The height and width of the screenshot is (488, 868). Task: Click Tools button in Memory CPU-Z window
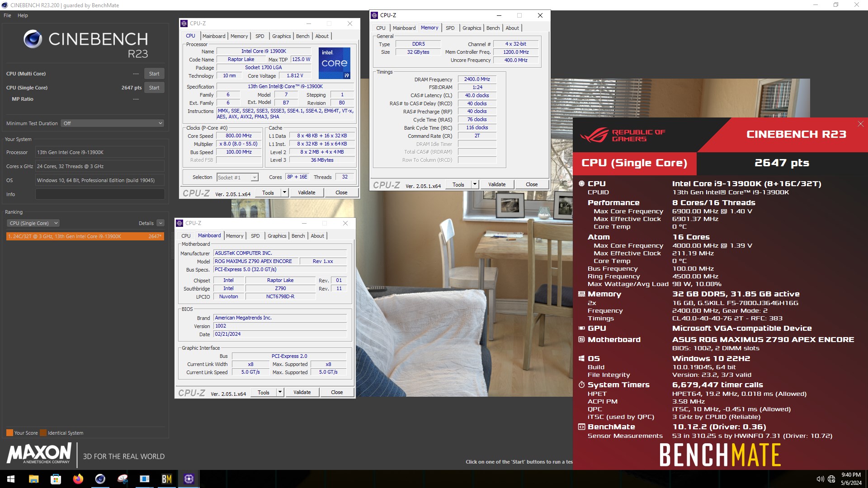tap(458, 184)
